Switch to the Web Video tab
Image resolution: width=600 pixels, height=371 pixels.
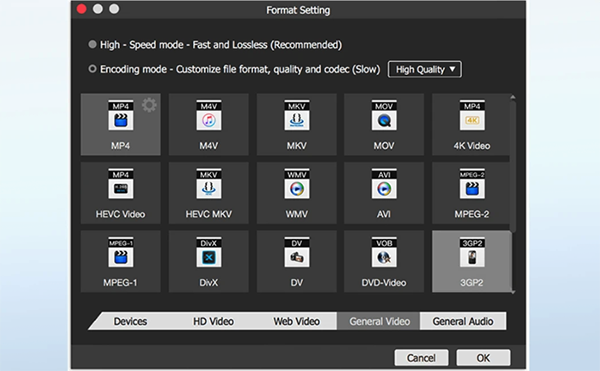point(296,321)
